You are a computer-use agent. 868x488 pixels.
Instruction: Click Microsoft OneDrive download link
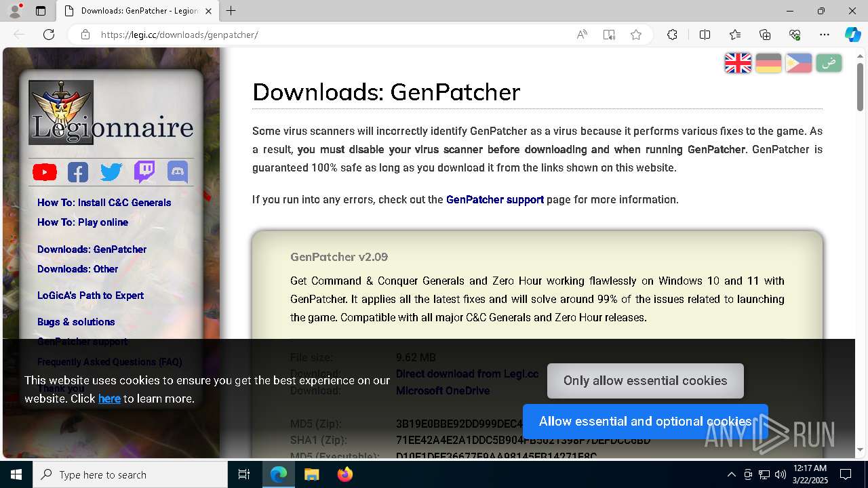point(443,391)
